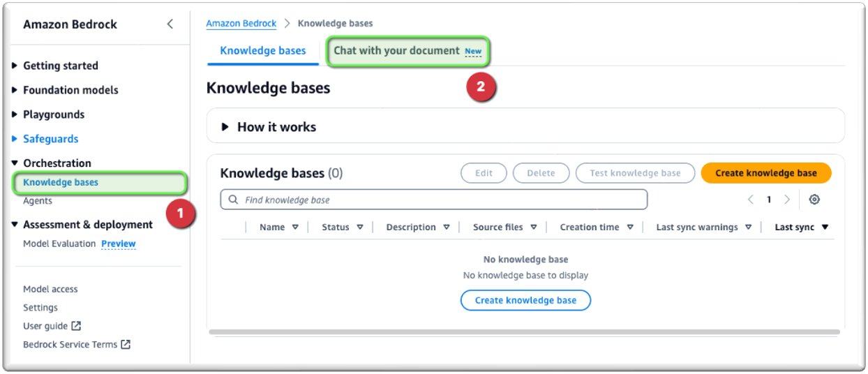Click the Creation time column header
This screenshot has height=374, width=868.
(590, 227)
